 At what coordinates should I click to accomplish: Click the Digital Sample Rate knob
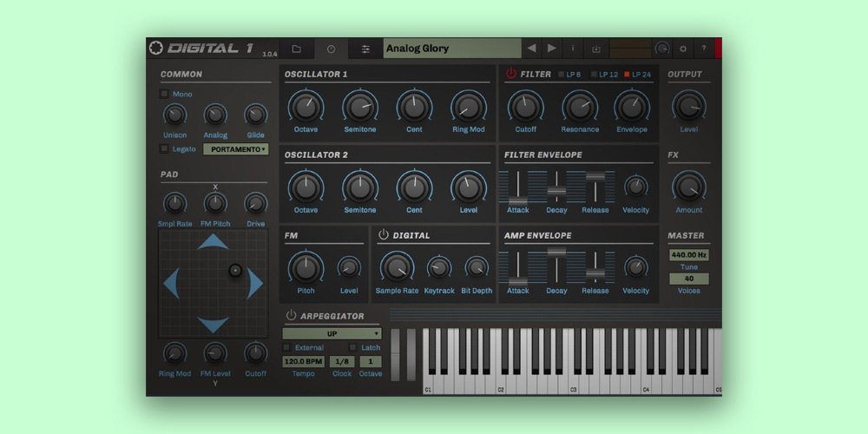tap(397, 267)
